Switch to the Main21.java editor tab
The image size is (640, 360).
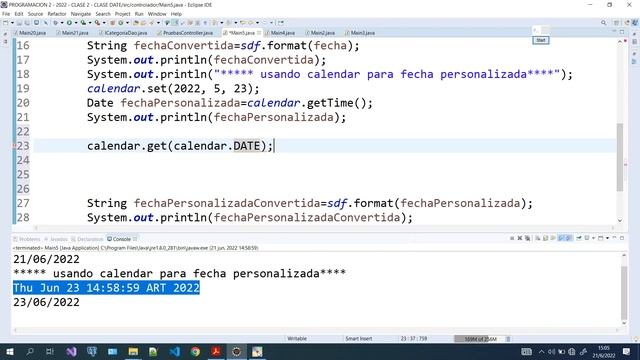74,33
